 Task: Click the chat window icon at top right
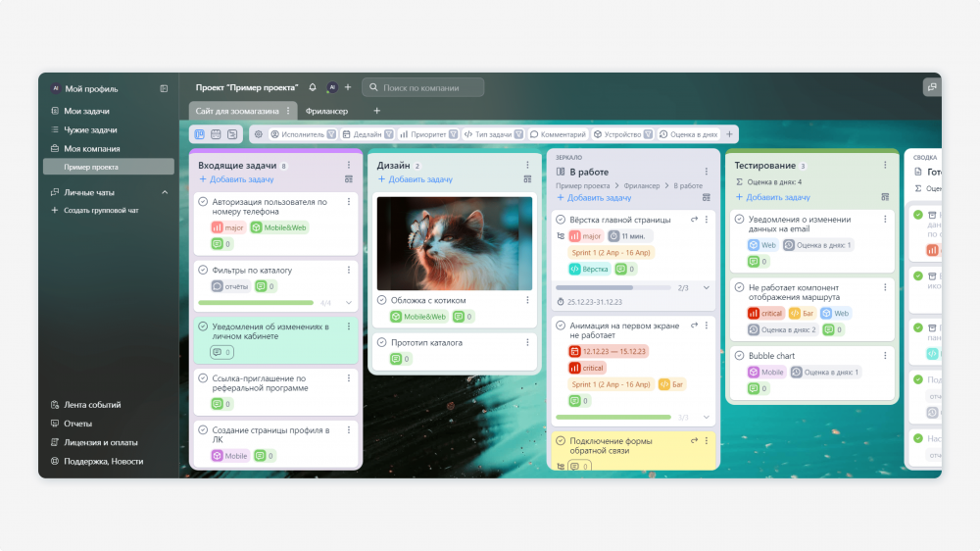pos(932,87)
